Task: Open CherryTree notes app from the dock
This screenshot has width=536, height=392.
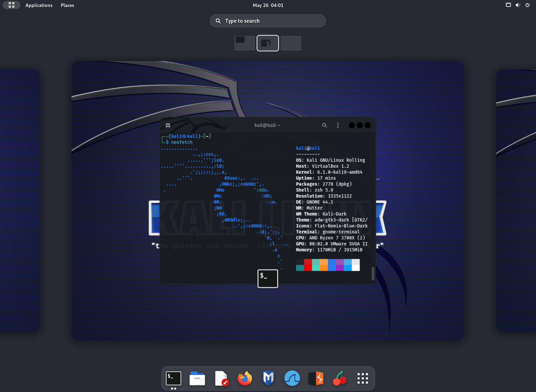Action: point(339,378)
